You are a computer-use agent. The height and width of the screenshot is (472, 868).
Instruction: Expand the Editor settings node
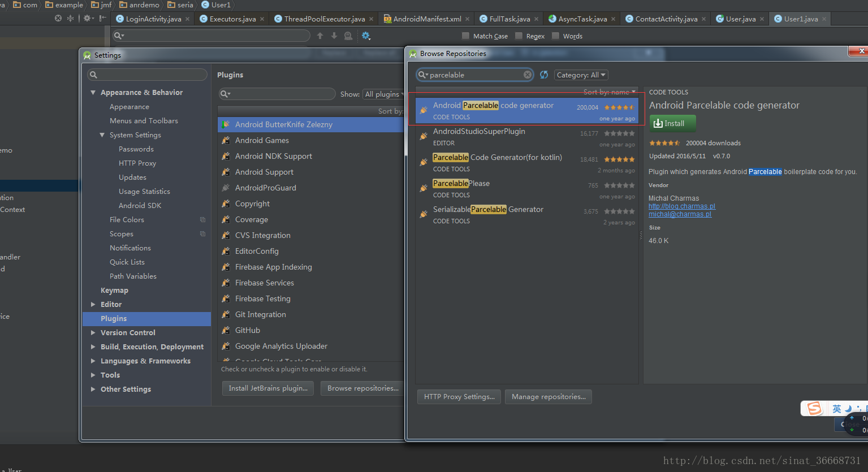click(93, 304)
